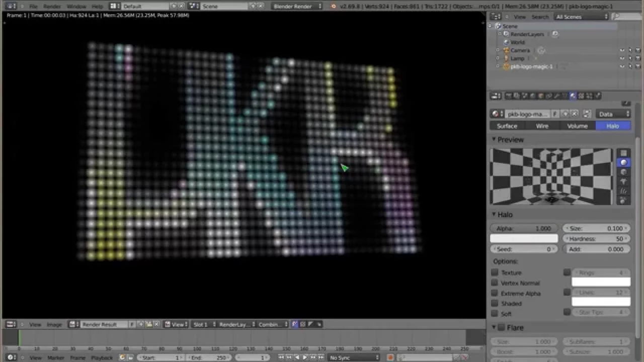Set hair strands preview type
Screen dimensions: 644x362
(x=624, y=191)
